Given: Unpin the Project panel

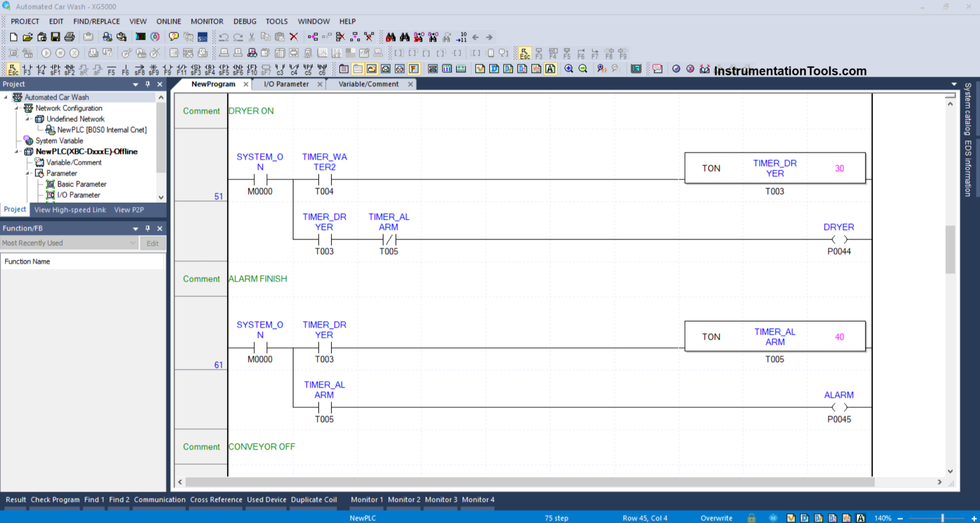Looking at the screenshot, I should coord(148,84).
